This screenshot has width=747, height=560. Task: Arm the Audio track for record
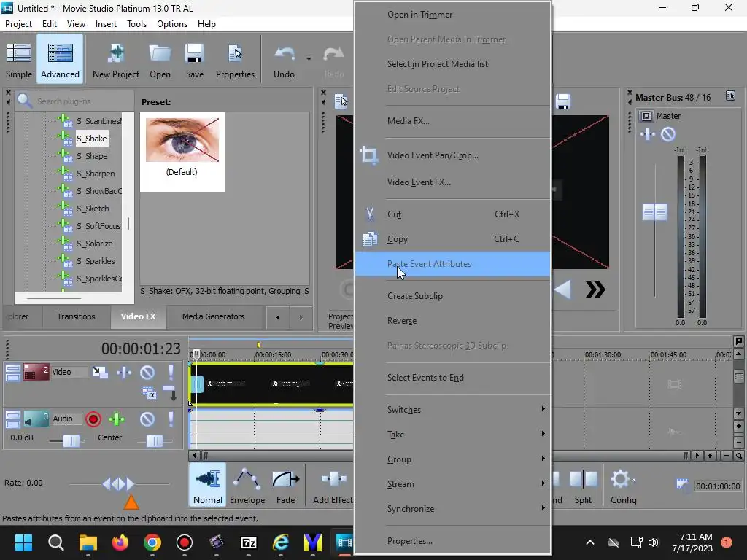93,419
